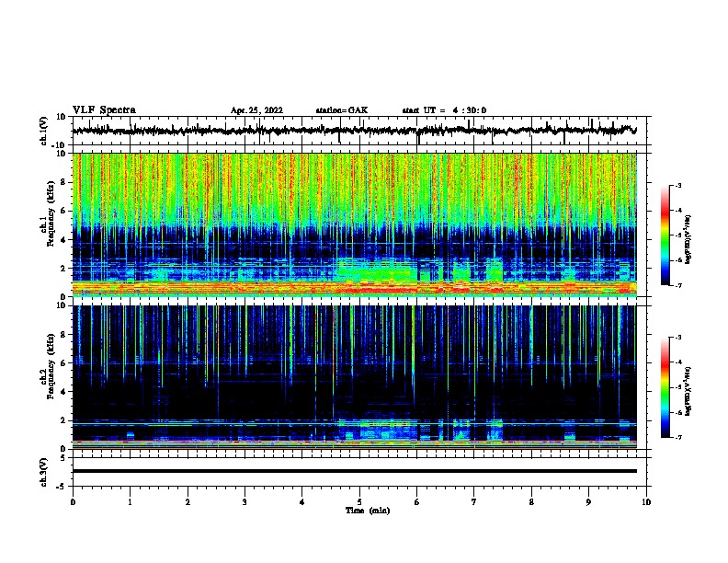728x563 pixels.
Task: Click the thick black ch.3 trace line
Action: (355, 471)
